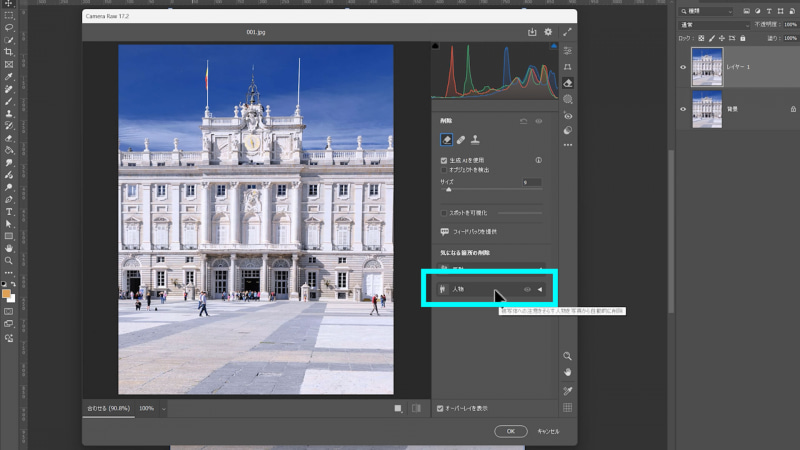
Task: Select the Clone Stamp tool in Photoshop toolbar
Action: tap(9, 114)
